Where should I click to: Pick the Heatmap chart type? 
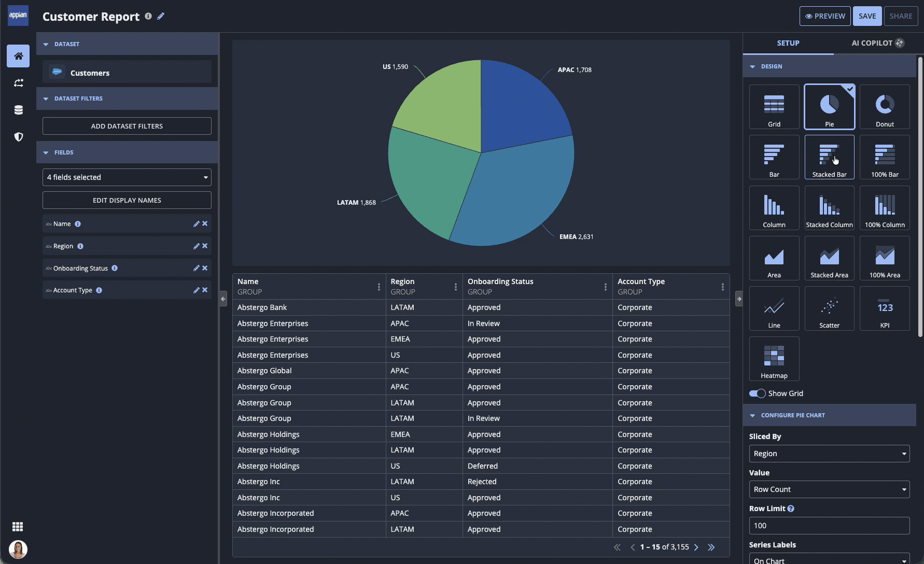(774, 359)
